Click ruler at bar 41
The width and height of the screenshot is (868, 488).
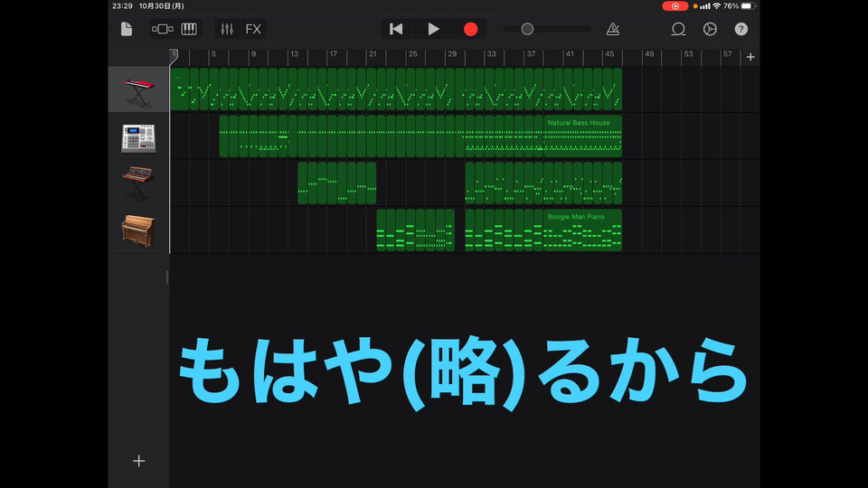click(x=570, y=54)
